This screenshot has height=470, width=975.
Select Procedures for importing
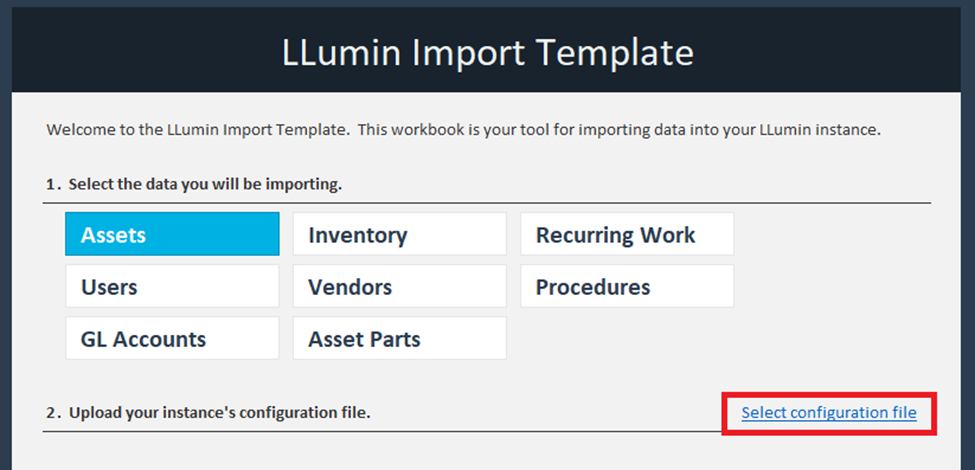pos(627,287)
